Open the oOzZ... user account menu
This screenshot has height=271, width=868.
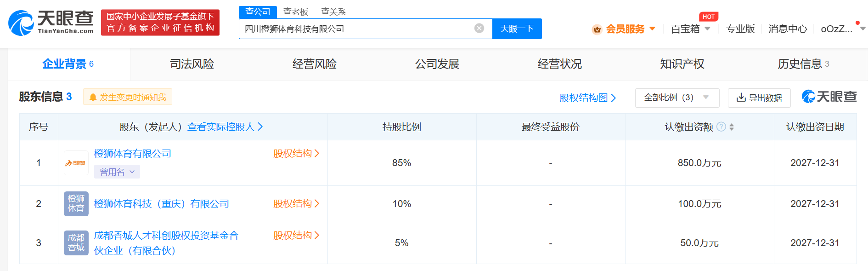click(x=842, y=29)
